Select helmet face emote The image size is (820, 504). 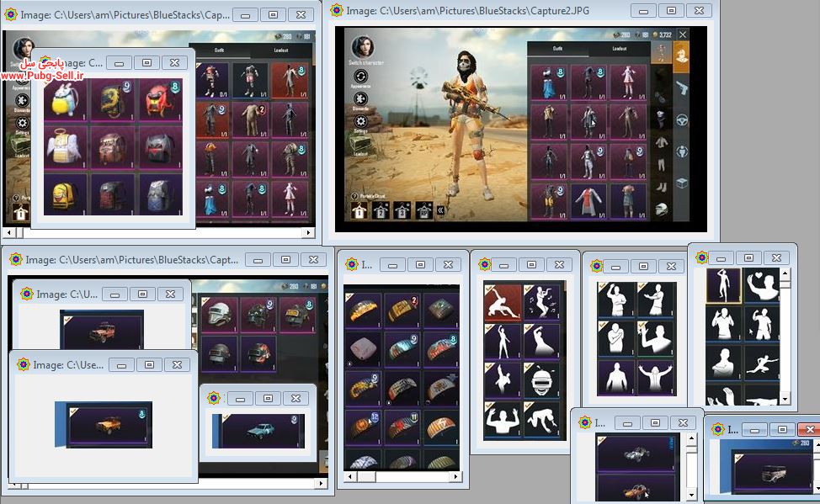point(544,380)
